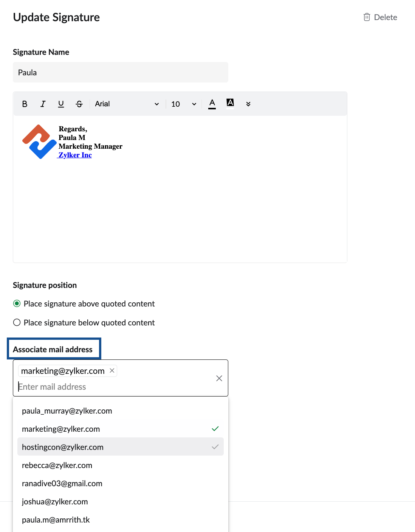This screenshot has width=415, height=532.
Task: Select hostingcon@zylker.com in the dropdown
Action: [63, 447]
